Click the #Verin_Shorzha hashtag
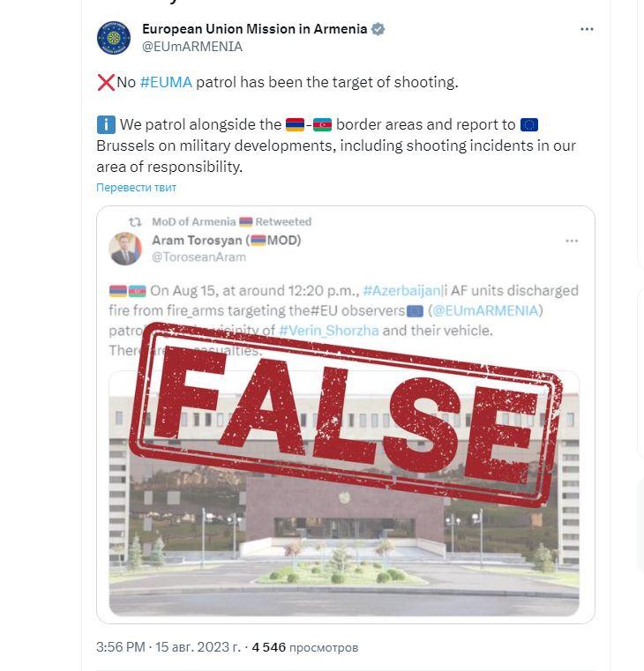 point(328,331)
